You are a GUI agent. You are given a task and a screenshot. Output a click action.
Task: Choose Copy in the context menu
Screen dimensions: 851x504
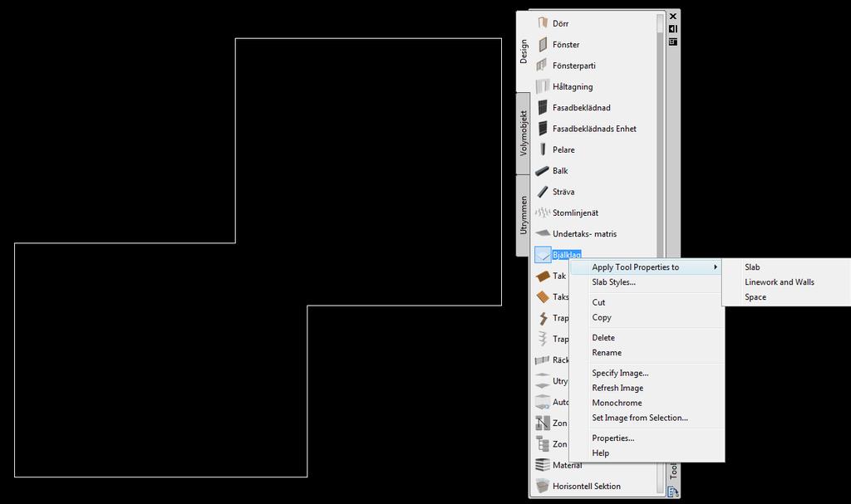(x=647, y=317)
